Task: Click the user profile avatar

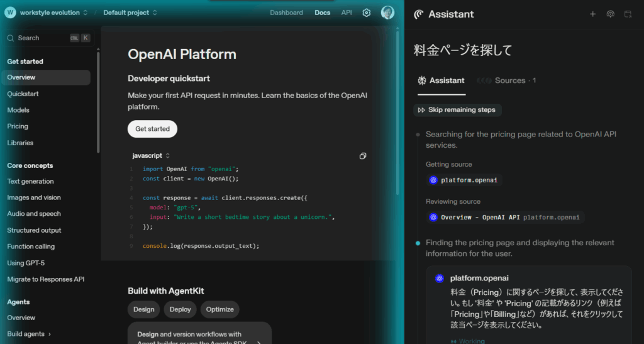Action: click(387, 13)
